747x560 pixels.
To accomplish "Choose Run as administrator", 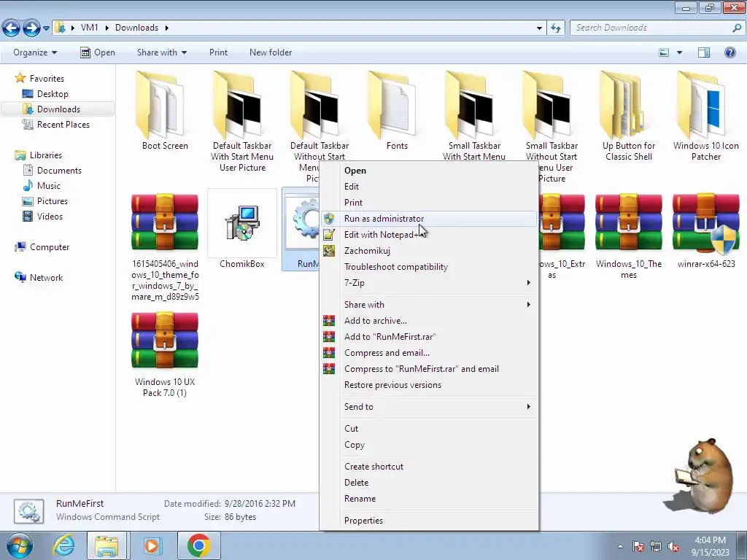I will click(x=429, y=219).
